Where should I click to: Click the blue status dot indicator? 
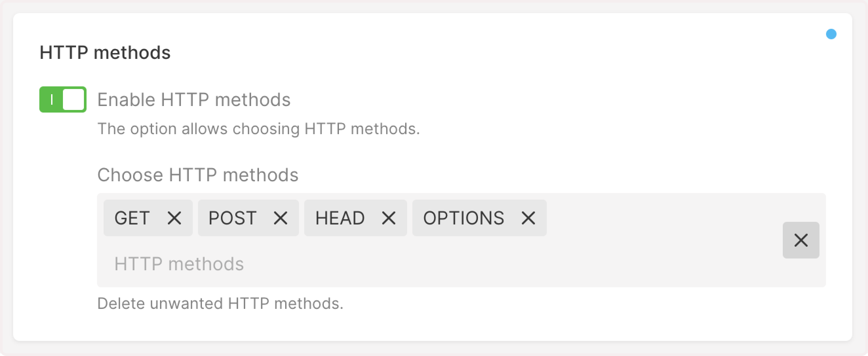pyautogui.click(x=831, y=34)
